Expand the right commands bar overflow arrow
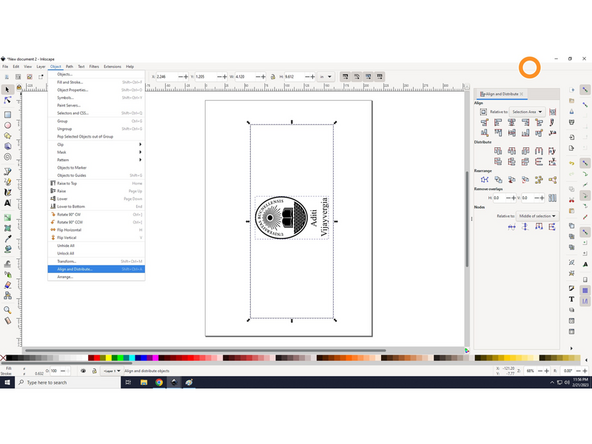Viewport: 592px width, 444px height. tap(571, 348)
